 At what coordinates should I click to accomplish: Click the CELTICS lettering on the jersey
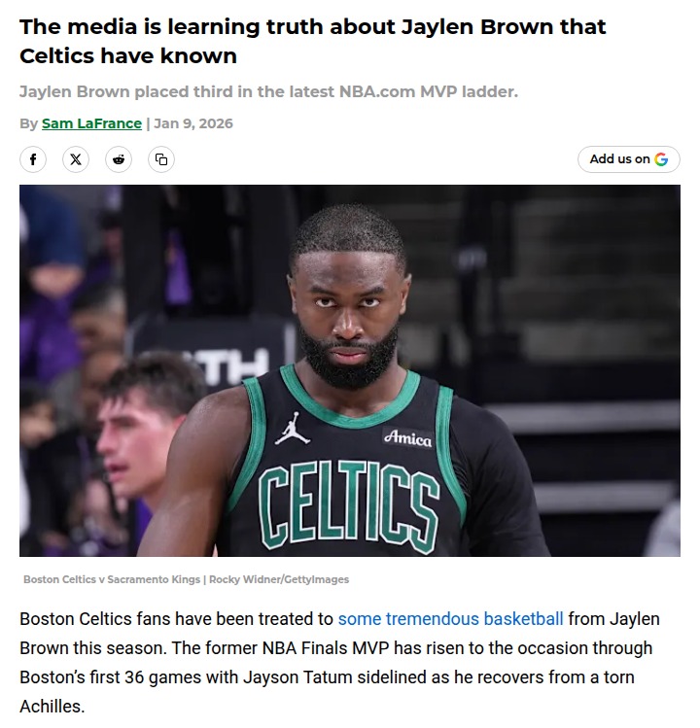pos(349,504)
